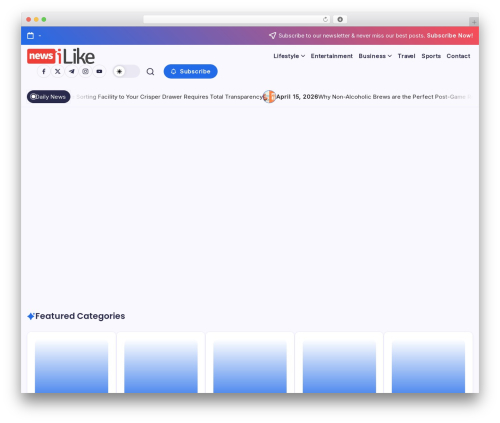Viewport: 500px width, 423px height.
Task: Open the Travel menu item
Action: coord(406,56)
